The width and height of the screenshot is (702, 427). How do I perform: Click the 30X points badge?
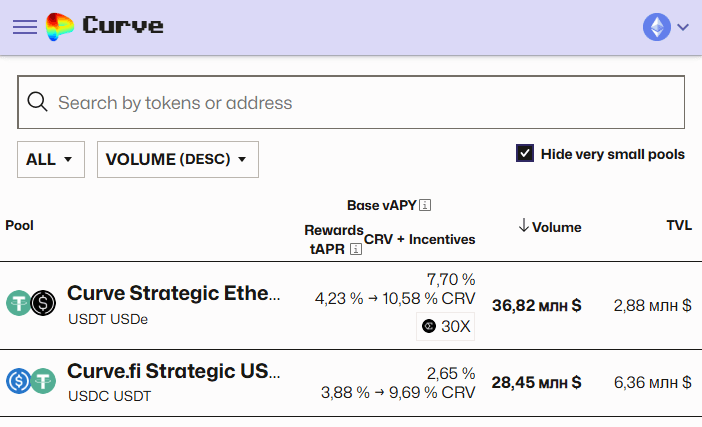coord(445,326)
